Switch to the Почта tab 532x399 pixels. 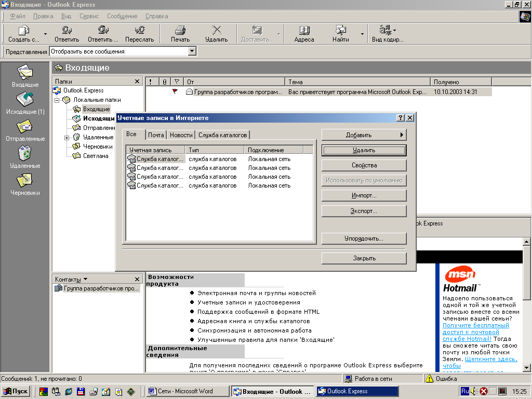pos(156,135)
